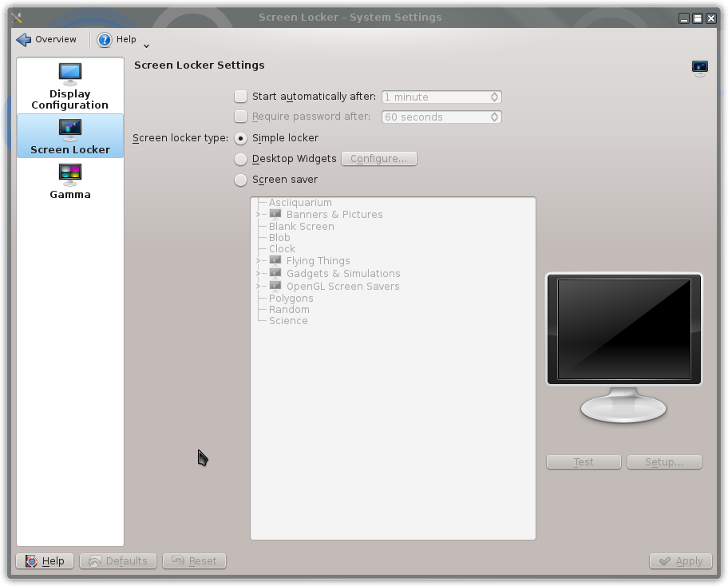
Task: Click the Help button at the bottom left
Action: (x=45, y=561)
